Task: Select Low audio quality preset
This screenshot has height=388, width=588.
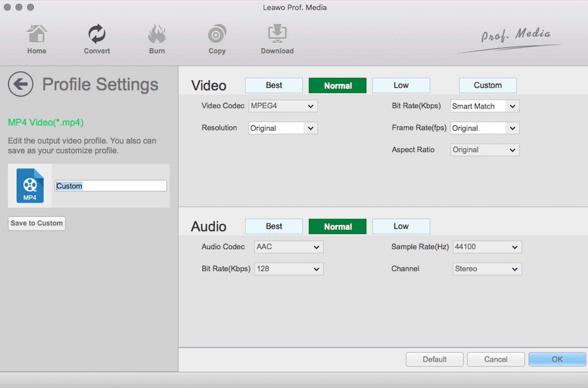Action: click(x=401, y=226)
